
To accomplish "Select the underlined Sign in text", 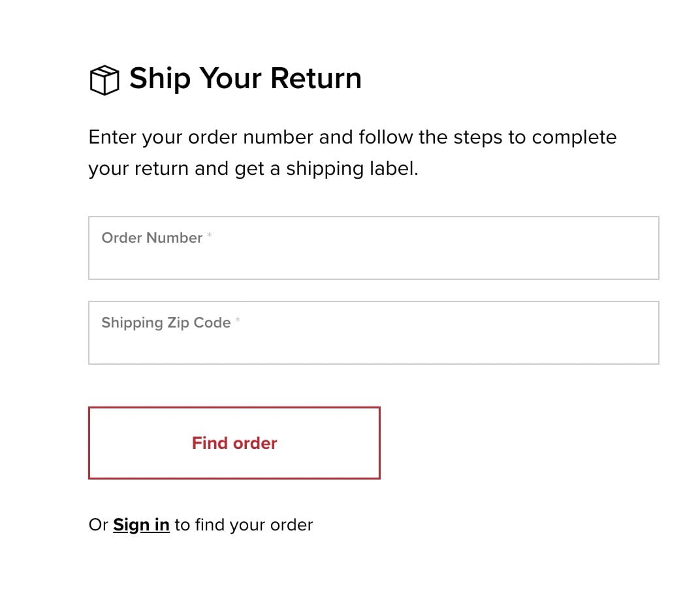I will pyautogui.click(x=141, y=525).
